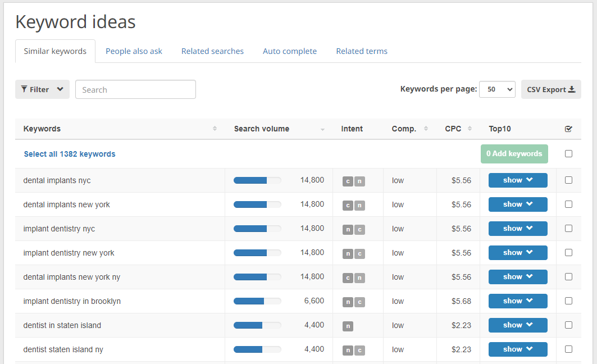Click the 'n' intent badge for dentist in staten island

coord(348,326)
